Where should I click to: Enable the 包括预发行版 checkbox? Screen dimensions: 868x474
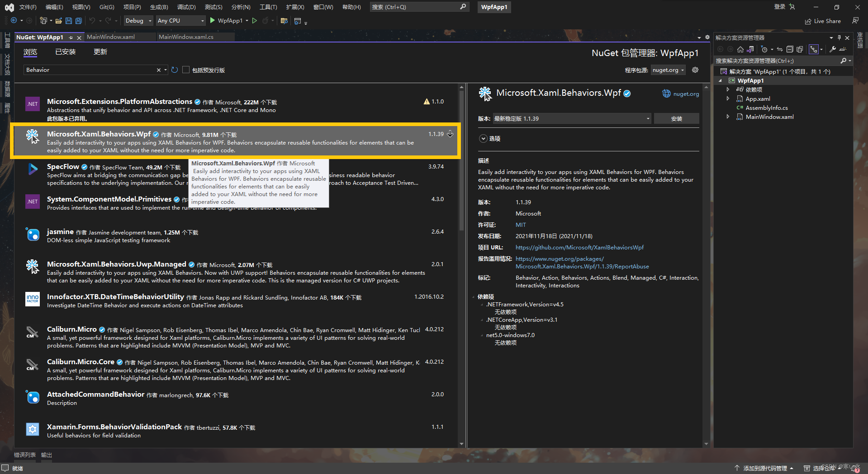pyautogui.click(x=186, y=70)
